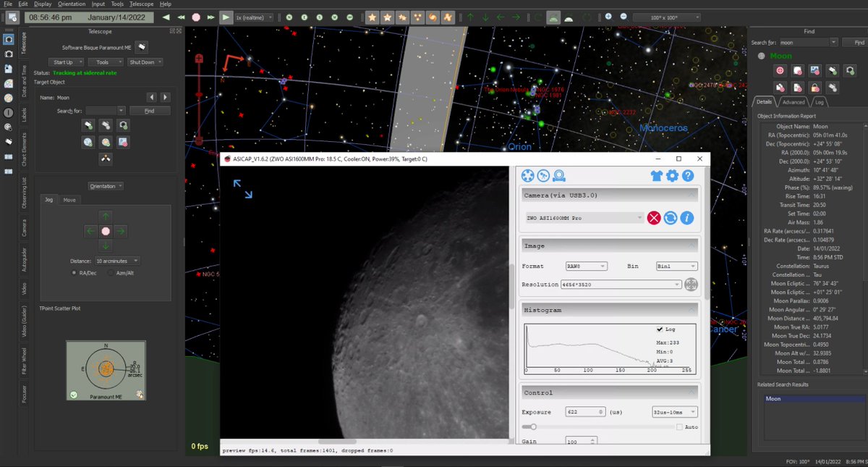This screenshot has height=467, width=868.
Task: Pan the chart right with the green right arrow
Action: (x=516, y=17)
